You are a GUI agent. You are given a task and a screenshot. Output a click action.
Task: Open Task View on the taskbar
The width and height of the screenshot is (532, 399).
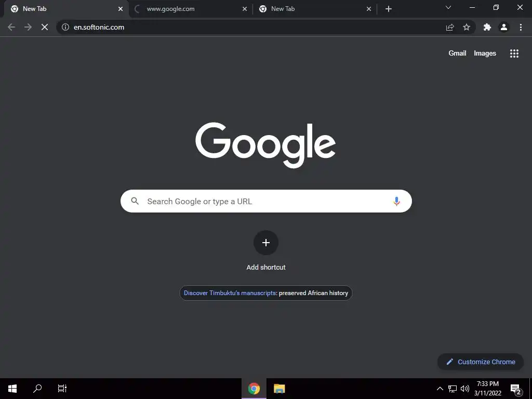coord(62,389)
